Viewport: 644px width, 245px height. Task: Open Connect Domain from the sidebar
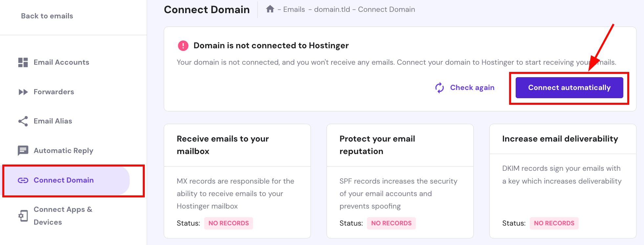(x=63, y=180)
